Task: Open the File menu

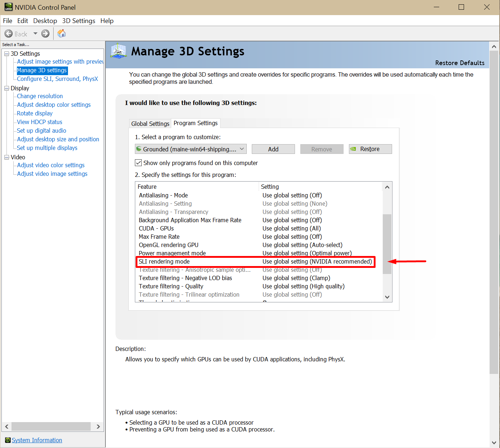Action: point(8,21)
